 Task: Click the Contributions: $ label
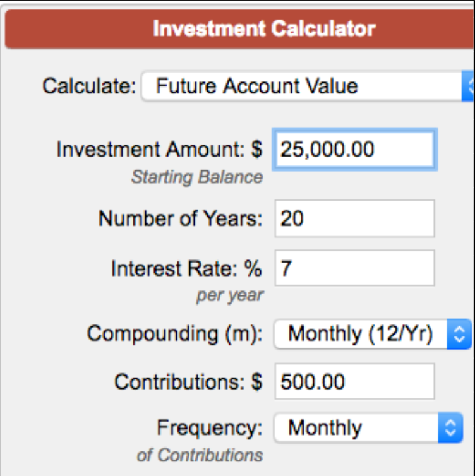[x=188, y=382]
